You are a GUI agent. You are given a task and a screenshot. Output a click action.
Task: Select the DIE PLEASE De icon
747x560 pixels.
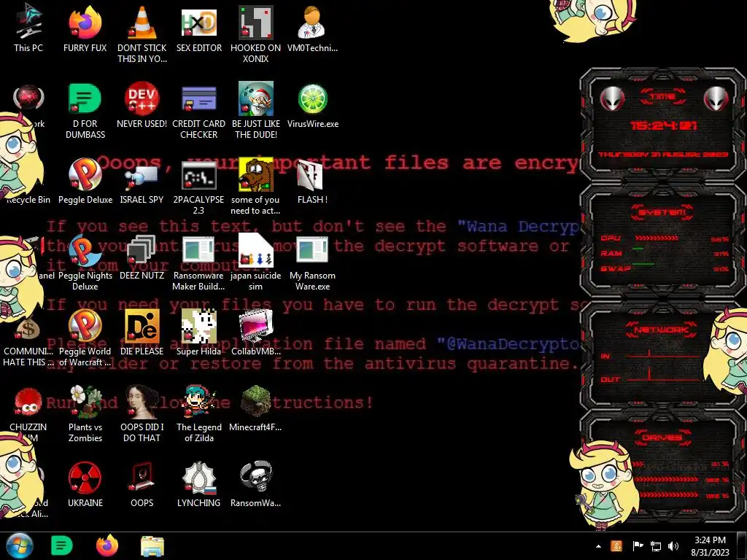click(142, 332)
